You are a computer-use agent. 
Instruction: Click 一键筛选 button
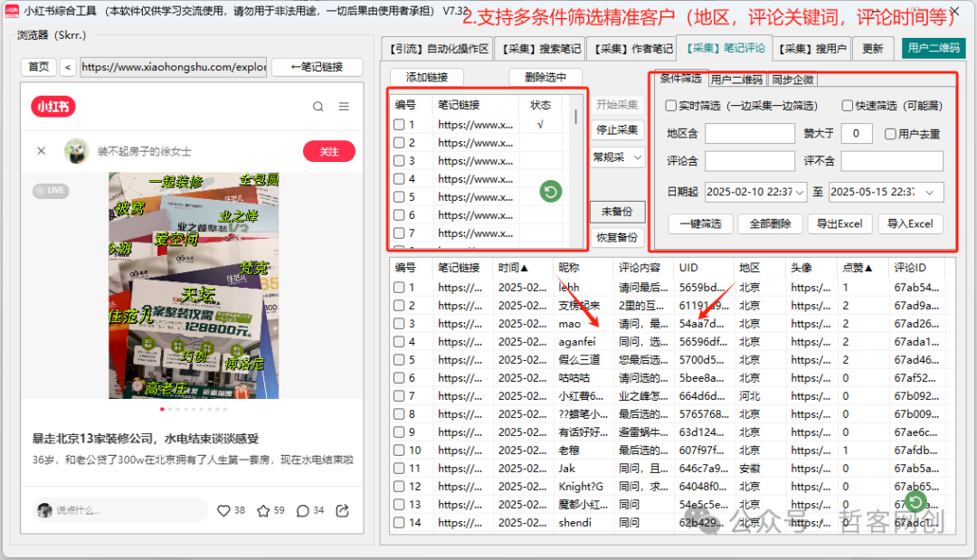(x=701, y=224)
